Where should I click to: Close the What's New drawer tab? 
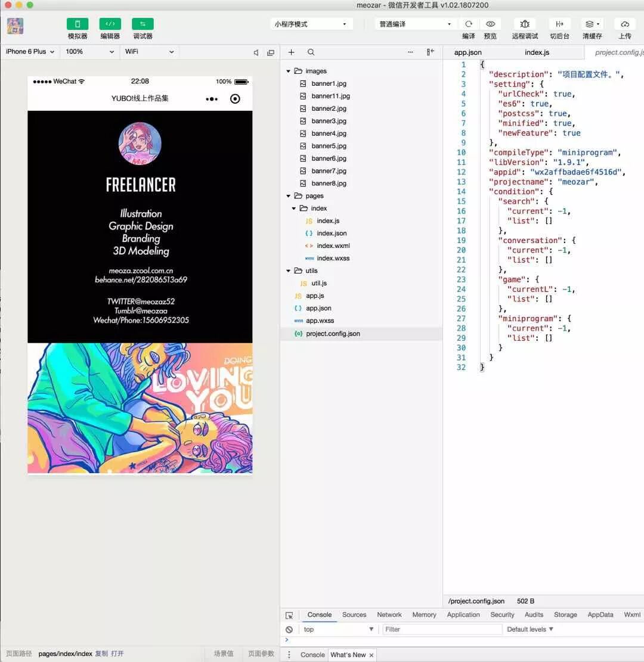point(371,655)
